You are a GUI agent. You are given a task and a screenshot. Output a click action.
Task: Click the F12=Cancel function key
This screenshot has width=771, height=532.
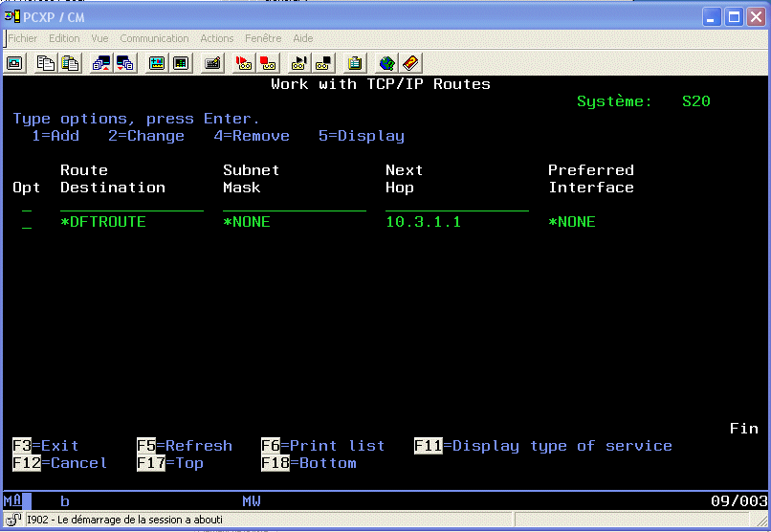pyautogui.click(x=59, y=463)
